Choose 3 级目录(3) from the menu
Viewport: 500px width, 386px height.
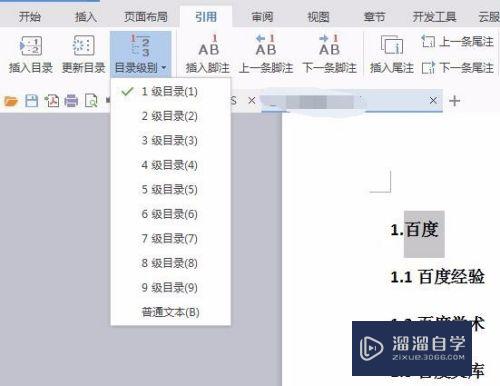coord(170,140)
